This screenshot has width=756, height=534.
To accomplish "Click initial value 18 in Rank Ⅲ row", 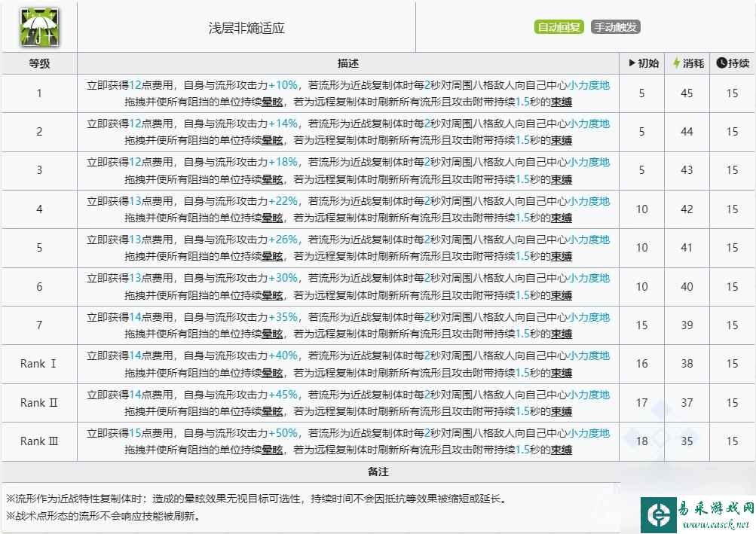I will coord(641,441).
